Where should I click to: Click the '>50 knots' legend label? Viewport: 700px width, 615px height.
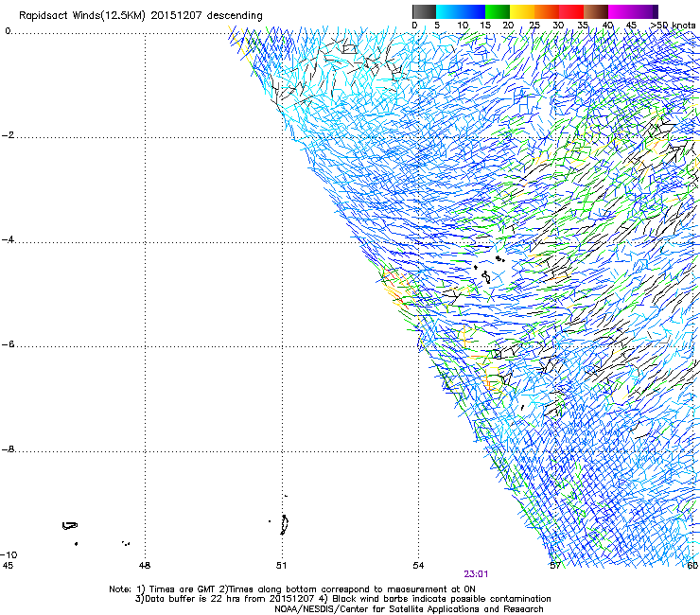tap(673, 26)
